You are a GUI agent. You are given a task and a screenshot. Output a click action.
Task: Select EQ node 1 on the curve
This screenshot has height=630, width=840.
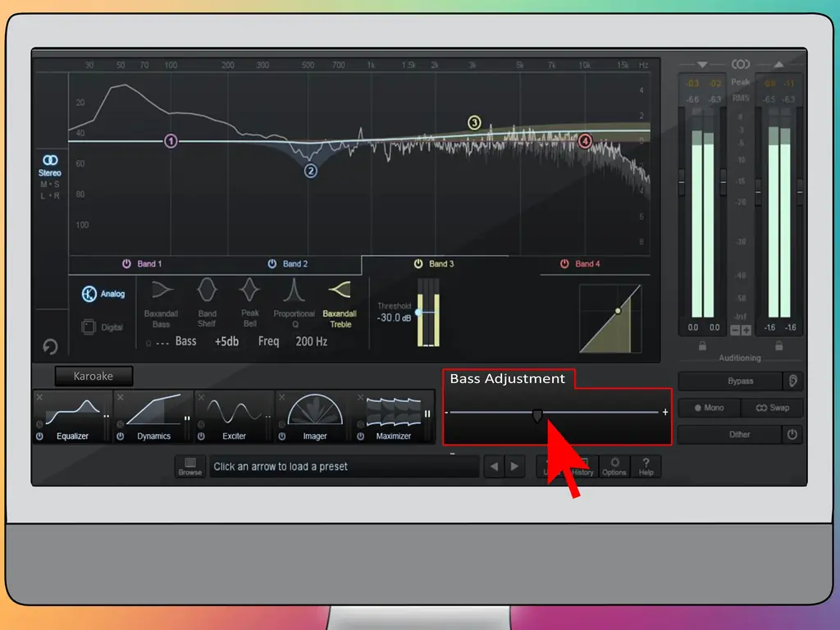[171, 141]
